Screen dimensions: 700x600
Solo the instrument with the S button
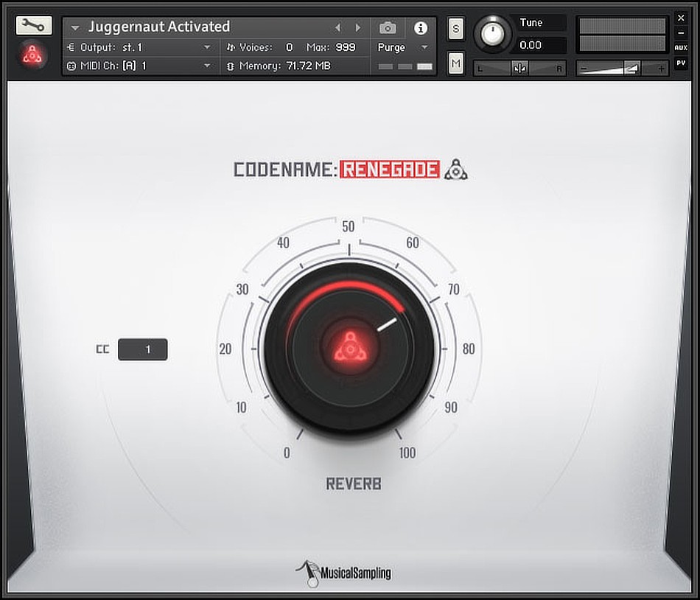coord(456,29)
